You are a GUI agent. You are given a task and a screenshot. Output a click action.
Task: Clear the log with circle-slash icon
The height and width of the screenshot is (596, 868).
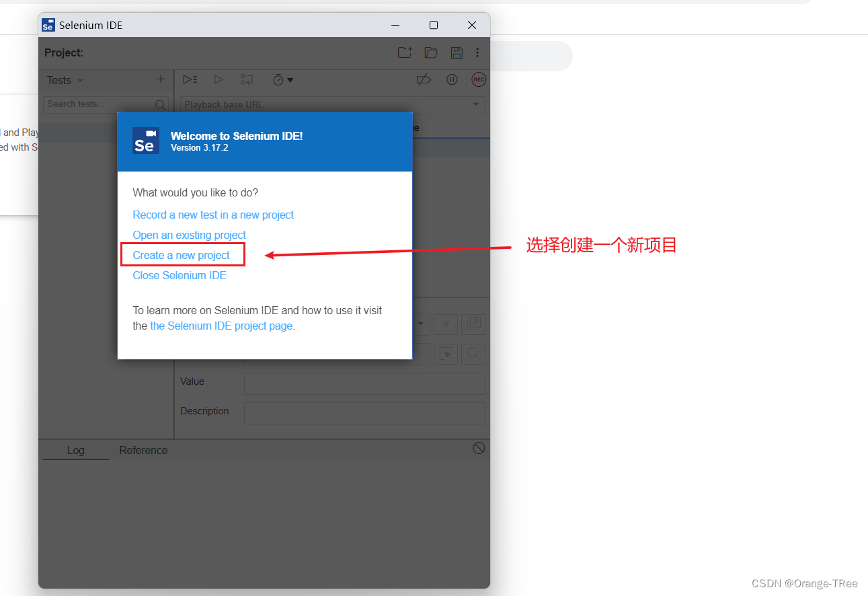pos(479,448)
